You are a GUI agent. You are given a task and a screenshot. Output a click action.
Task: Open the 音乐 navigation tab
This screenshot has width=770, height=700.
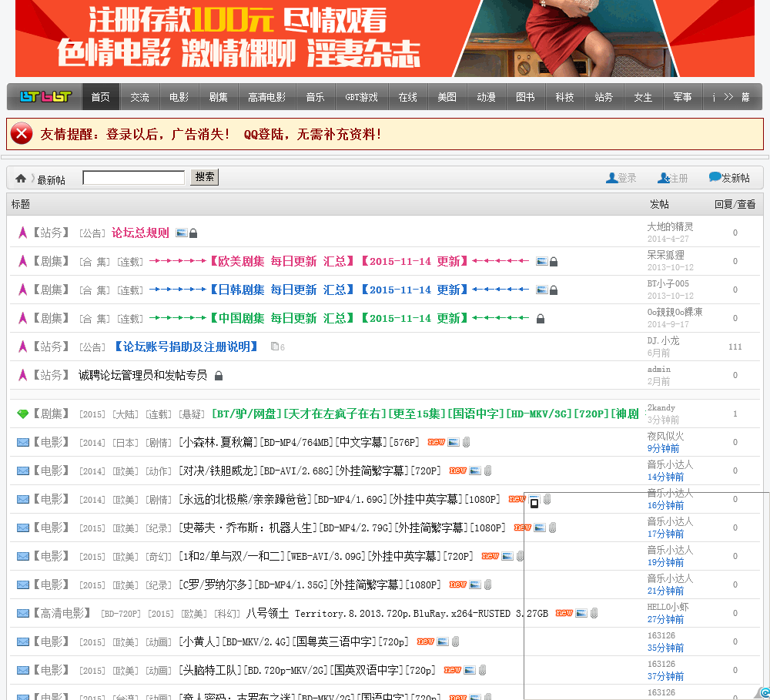pyautogui.click(x=315, y=97)
